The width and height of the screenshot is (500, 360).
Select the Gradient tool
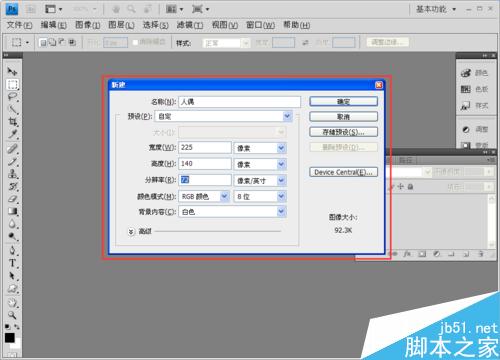(x=12, y=211)
